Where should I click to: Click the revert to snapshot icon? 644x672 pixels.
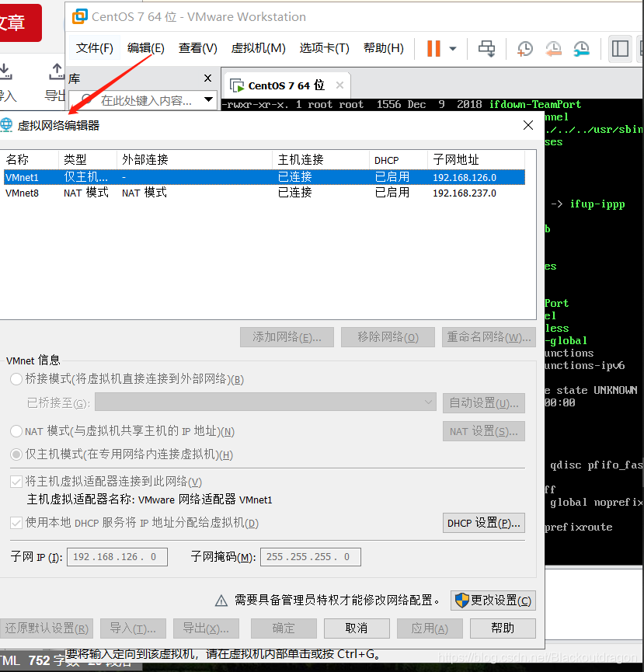(553, 48)
